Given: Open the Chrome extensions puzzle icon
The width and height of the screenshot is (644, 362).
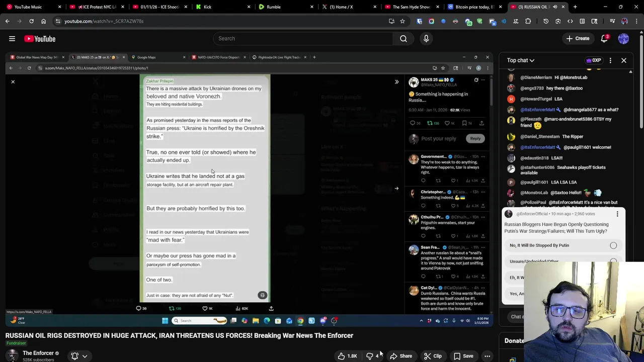Looking at the screenshot, I should [528, 21].
